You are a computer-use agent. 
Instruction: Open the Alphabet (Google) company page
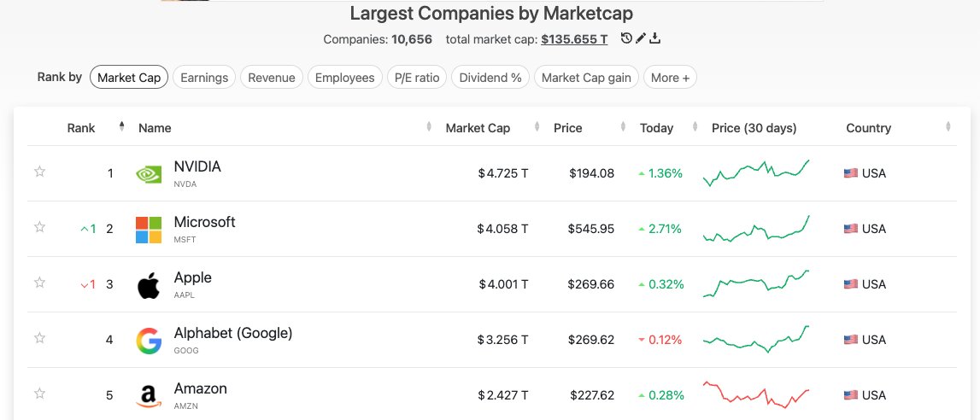pos(233,333)
